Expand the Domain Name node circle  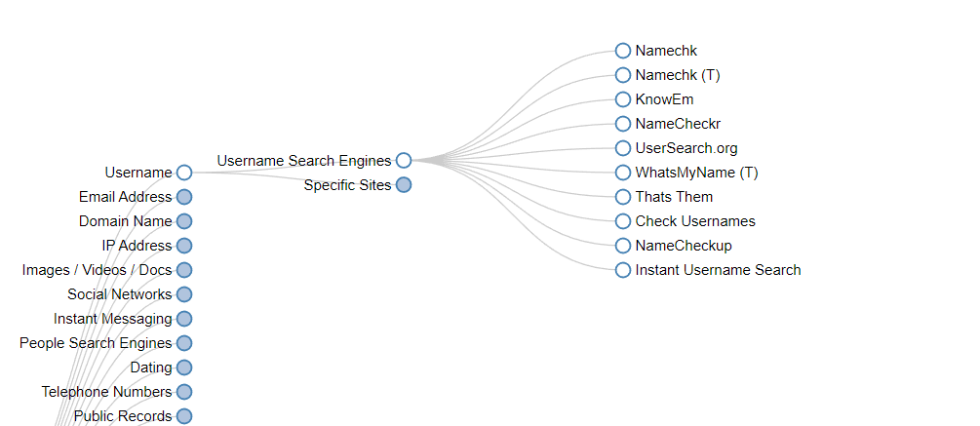pyautogui.click(x=184, y=221)
